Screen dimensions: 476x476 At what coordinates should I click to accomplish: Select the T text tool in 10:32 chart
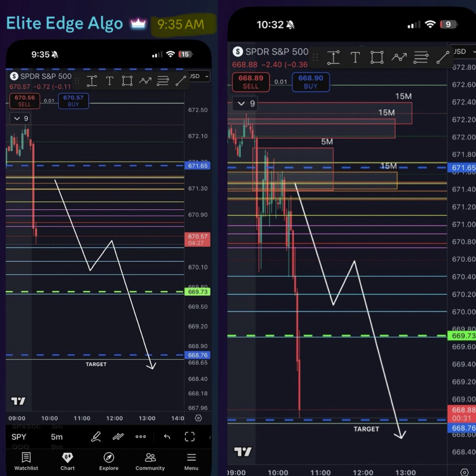tap(355, 58)
